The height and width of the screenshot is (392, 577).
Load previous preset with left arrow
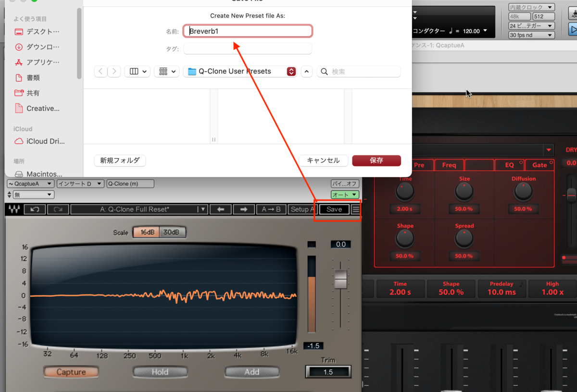[221, 209]
